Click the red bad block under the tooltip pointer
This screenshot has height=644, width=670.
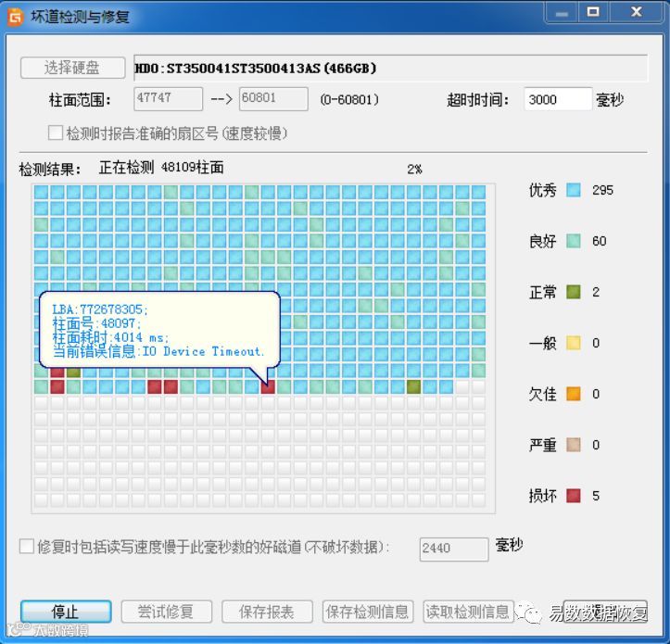(x=268, y=386)
